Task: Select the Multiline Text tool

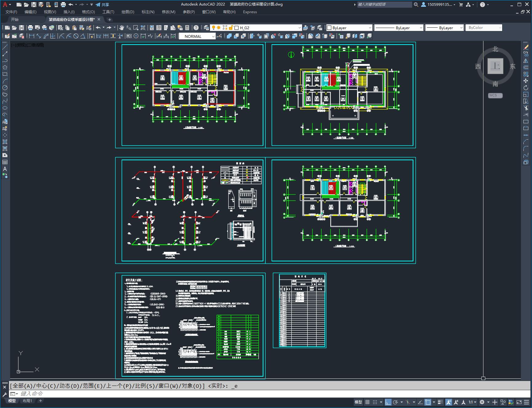Action: point(5,169)
